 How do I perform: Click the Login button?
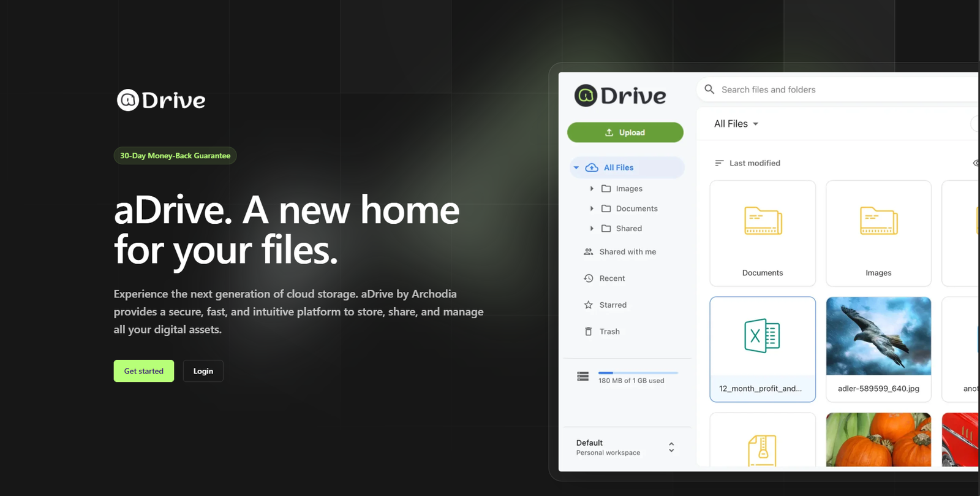pyautogui.click(x=203, y=371)
